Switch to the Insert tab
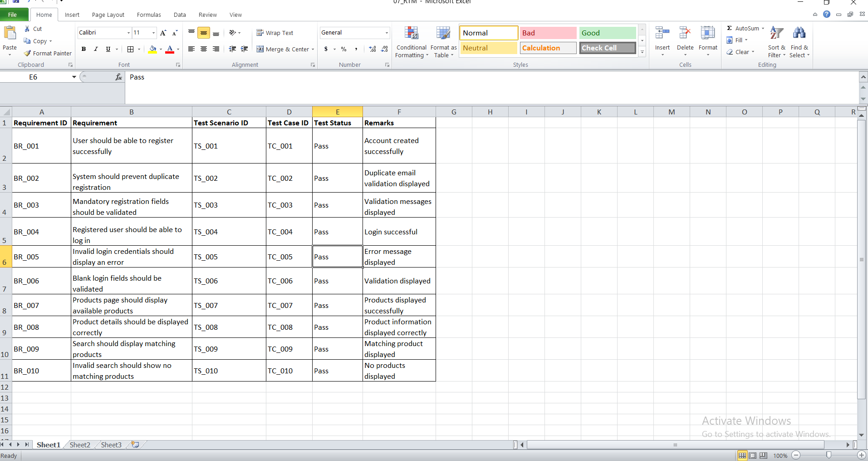Image resolution: width=868 pixels, height=461 pixels. 72,15
